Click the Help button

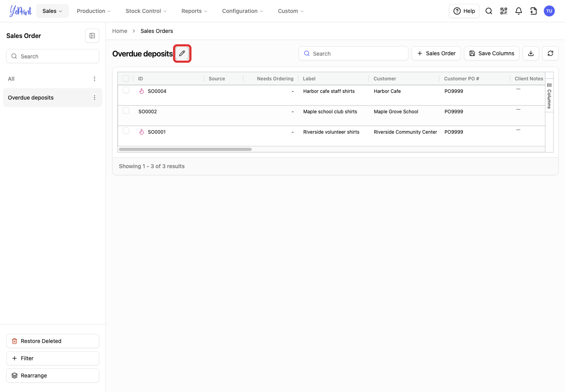(x=464, y=11)
